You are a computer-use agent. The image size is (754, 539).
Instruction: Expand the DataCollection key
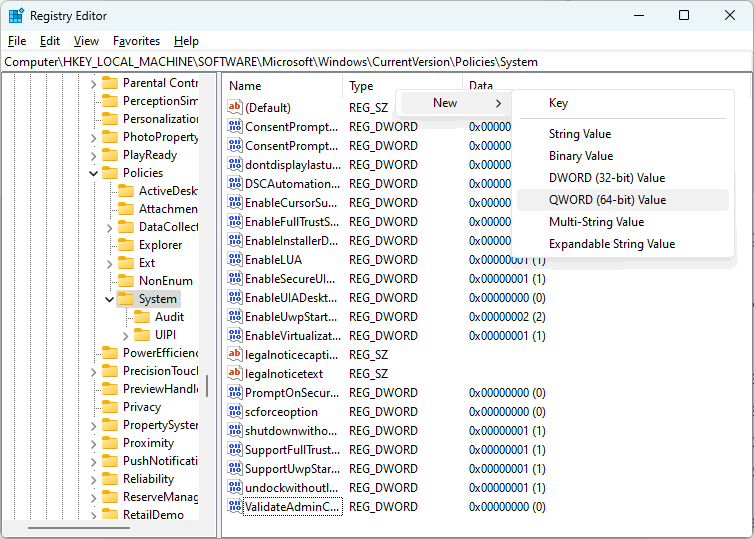(109, 227)
